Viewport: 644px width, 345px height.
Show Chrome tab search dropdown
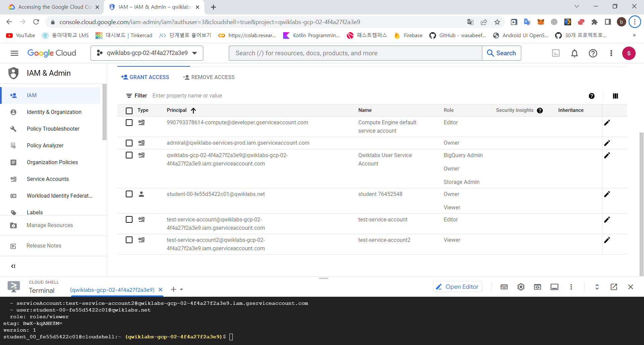pyautogui.click(x=577, y=6)
